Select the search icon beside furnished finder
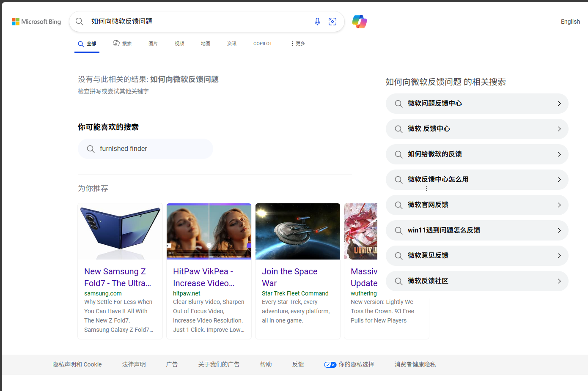 pos(91,148)
